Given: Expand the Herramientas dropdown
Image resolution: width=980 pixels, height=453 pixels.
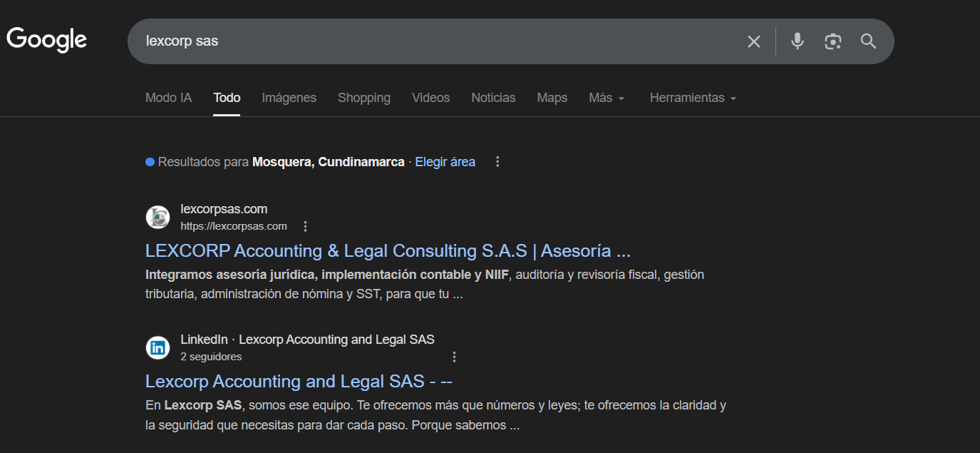Looking at the screenshot, I should (693, 98).
